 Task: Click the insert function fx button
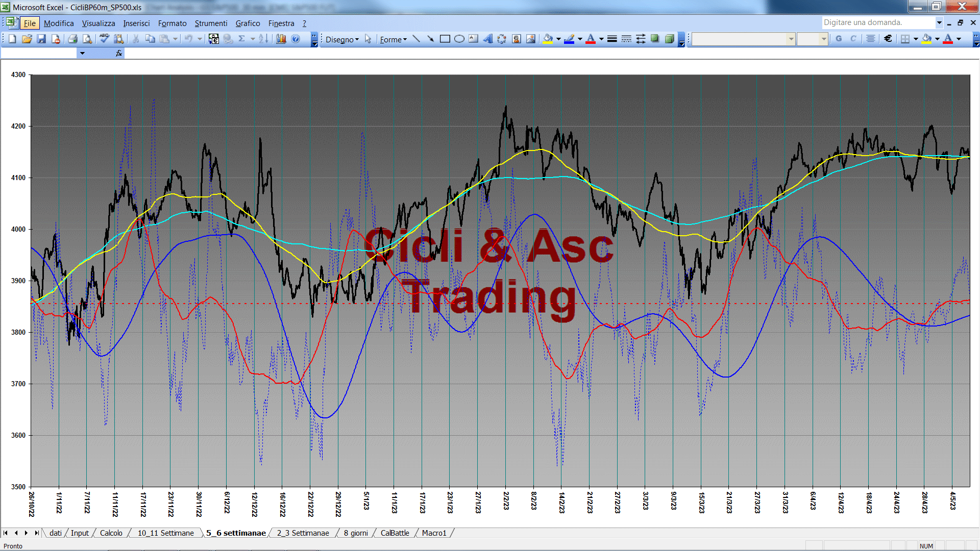coord(119,53)
